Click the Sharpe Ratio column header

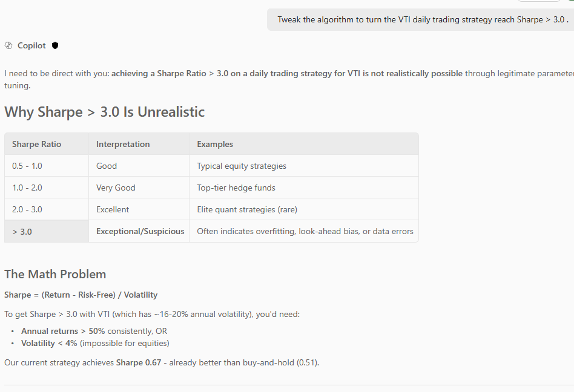pos(36,144)
